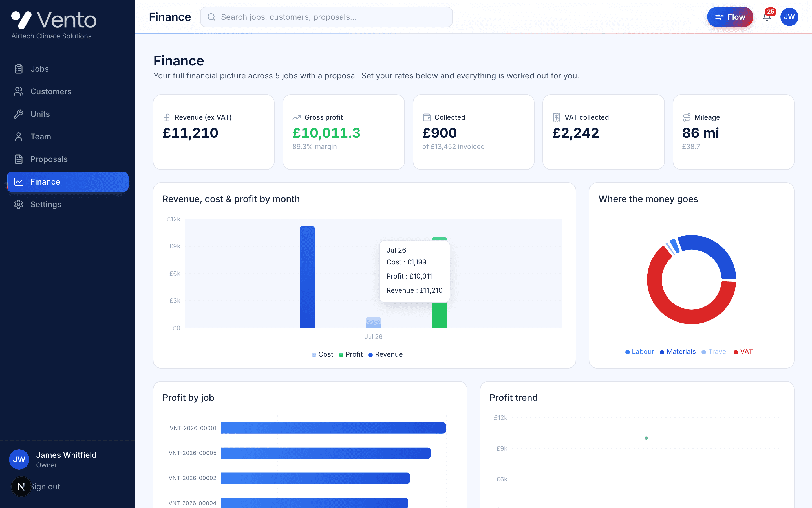Click the VNT-2026-00005 profit bar
Screen dimensions: 812x508
click(x=325, y=453)
